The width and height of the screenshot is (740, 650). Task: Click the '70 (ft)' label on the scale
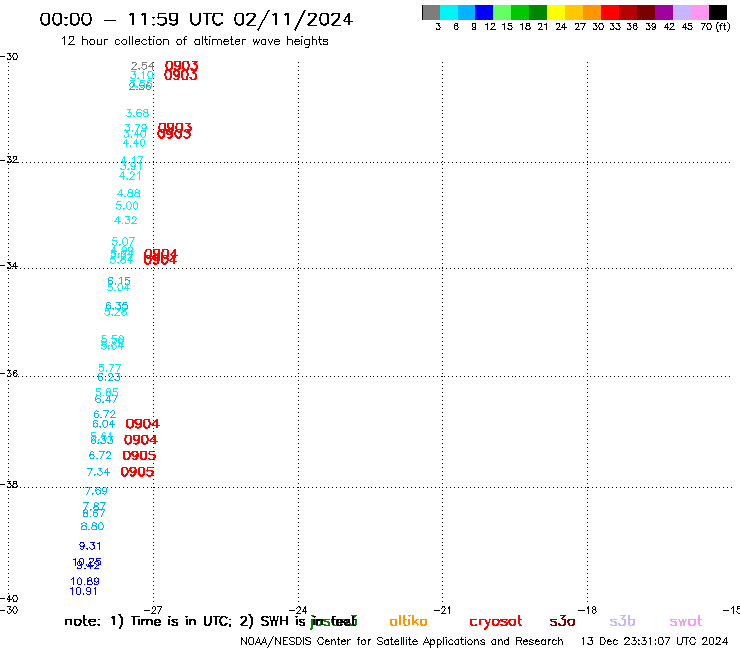coord(715,26)
